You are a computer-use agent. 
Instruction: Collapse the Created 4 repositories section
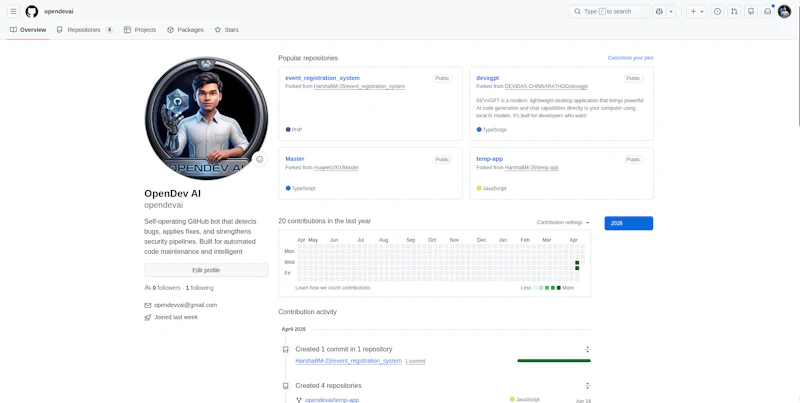[x=587, y=386]
